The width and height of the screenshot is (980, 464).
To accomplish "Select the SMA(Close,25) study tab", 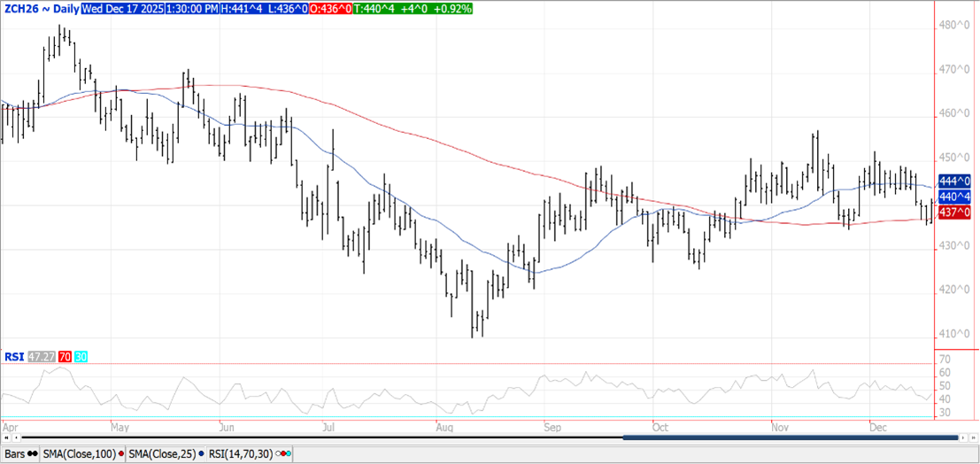I will click(162, 453).
